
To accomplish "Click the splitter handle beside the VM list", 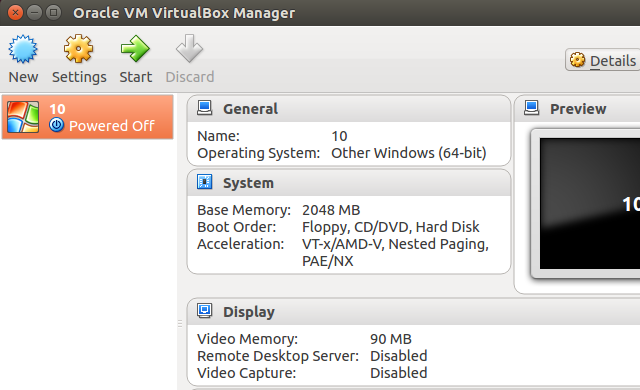I will 180,324.
